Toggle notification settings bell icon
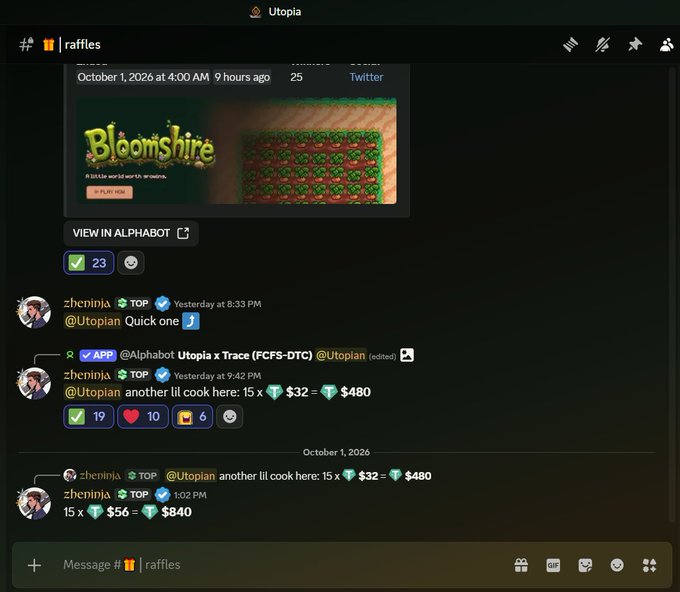Screen dimensions: 680x592 [x=602, y=44]
